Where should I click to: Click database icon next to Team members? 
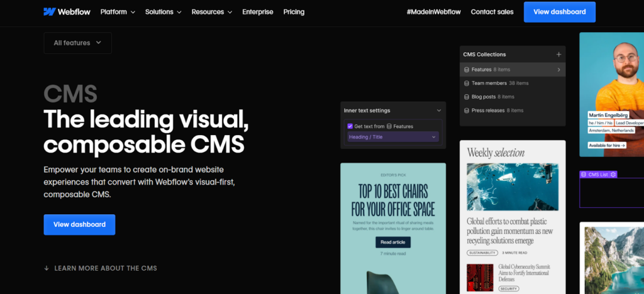(467, 84)
